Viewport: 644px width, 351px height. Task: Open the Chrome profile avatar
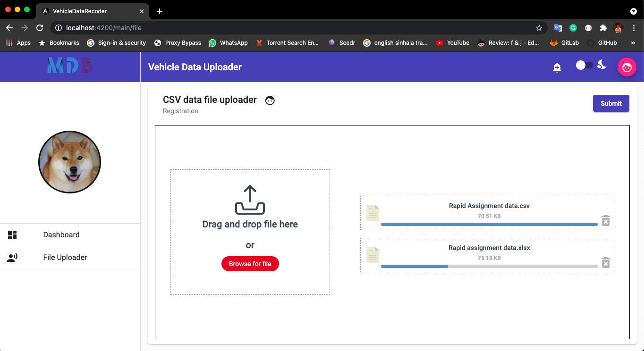pyautogui.click(x=619, y=28)
